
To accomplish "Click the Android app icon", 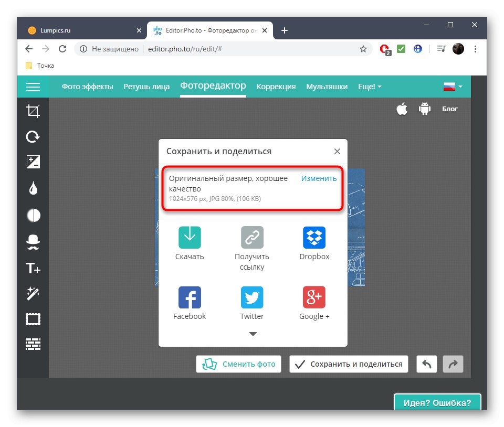I will point(425,109).
